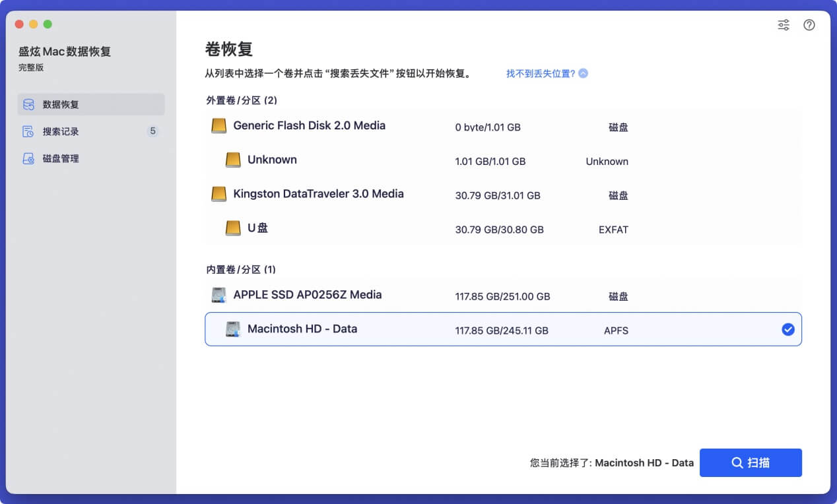Click the magnifier icon inside the 扫描 button
The image size is (837, 504).
pos(737,462)
